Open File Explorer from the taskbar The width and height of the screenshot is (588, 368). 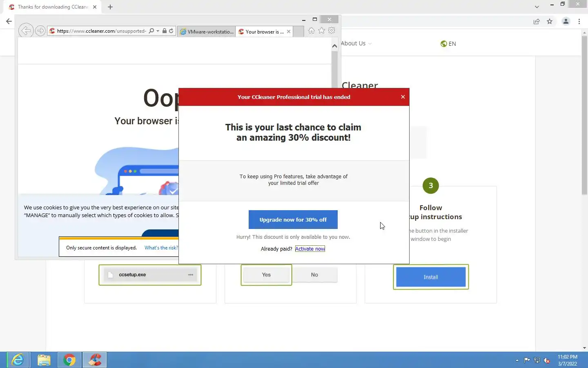44,360
